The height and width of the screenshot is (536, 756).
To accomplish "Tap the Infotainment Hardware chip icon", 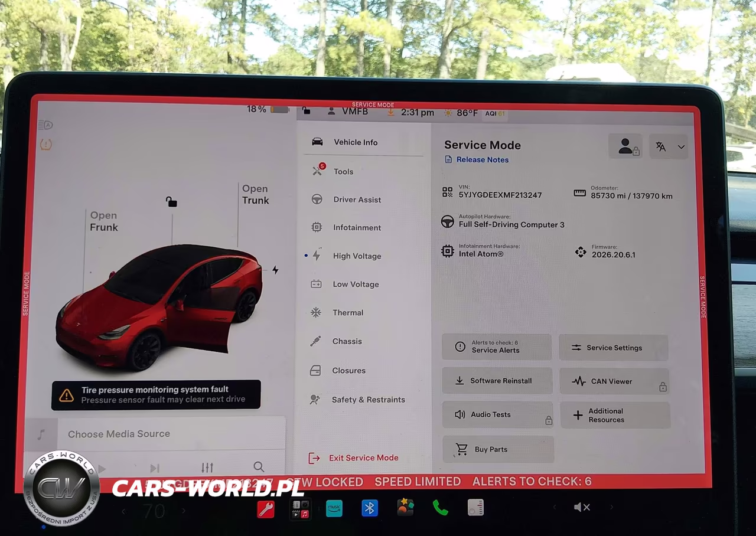I will 448,251.
